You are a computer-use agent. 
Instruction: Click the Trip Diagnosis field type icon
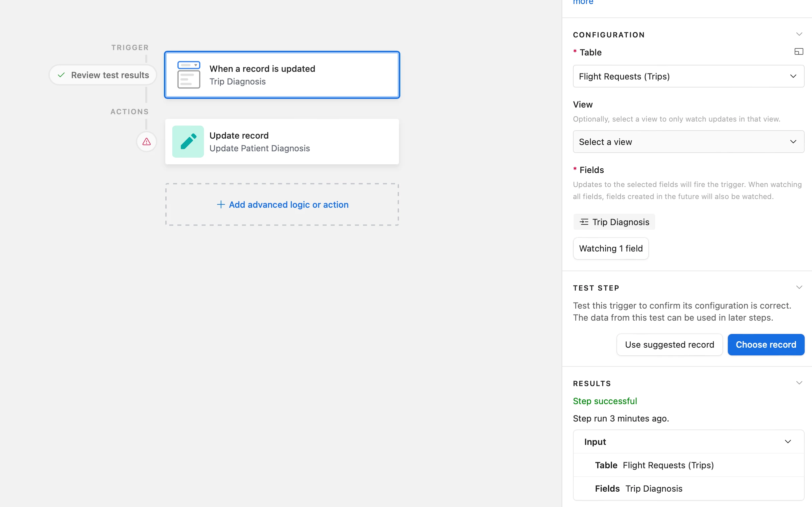tap(584, 222)
